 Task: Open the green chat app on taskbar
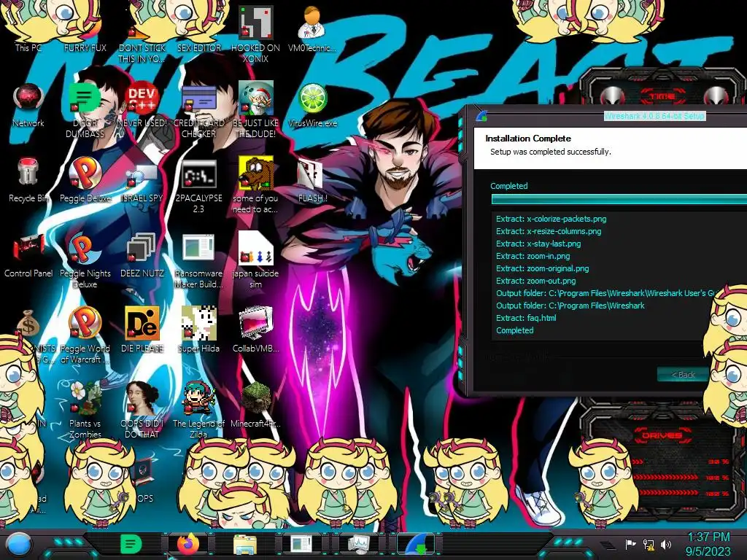[131, 544]
